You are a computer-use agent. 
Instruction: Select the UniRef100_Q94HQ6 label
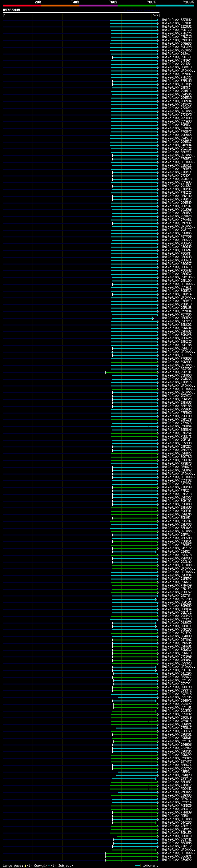click(x=176, y=745)
